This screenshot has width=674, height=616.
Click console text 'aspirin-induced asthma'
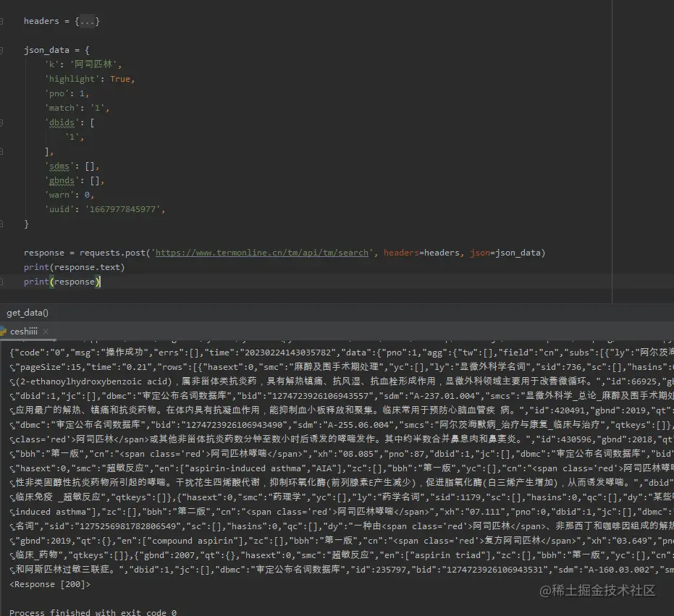246,468
